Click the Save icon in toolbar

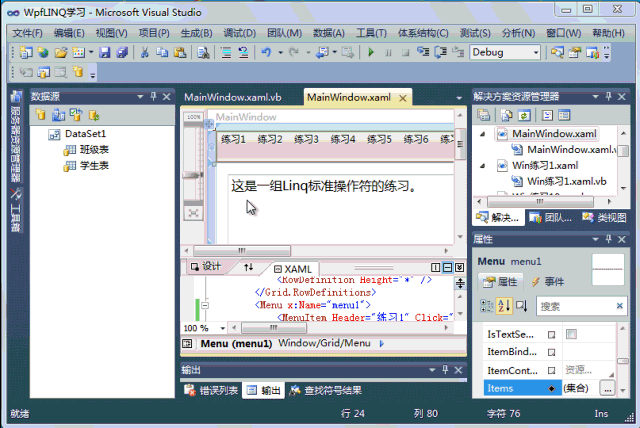[x=104, y=52]
